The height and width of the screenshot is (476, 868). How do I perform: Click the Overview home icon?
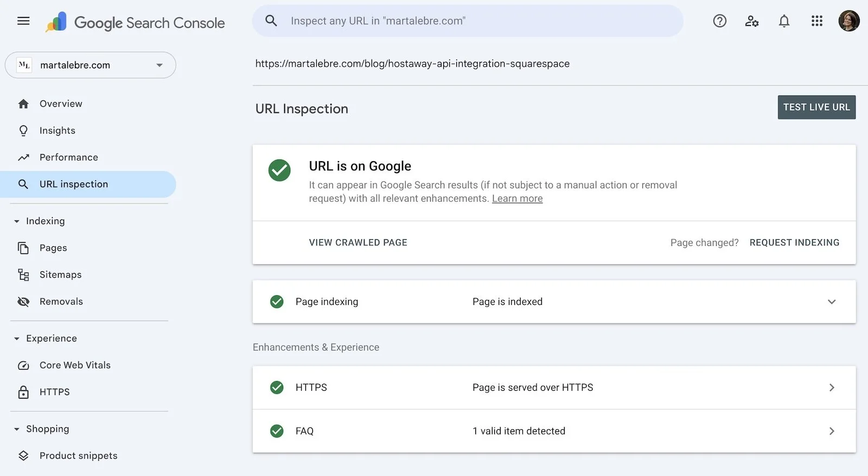coord(23,104)
